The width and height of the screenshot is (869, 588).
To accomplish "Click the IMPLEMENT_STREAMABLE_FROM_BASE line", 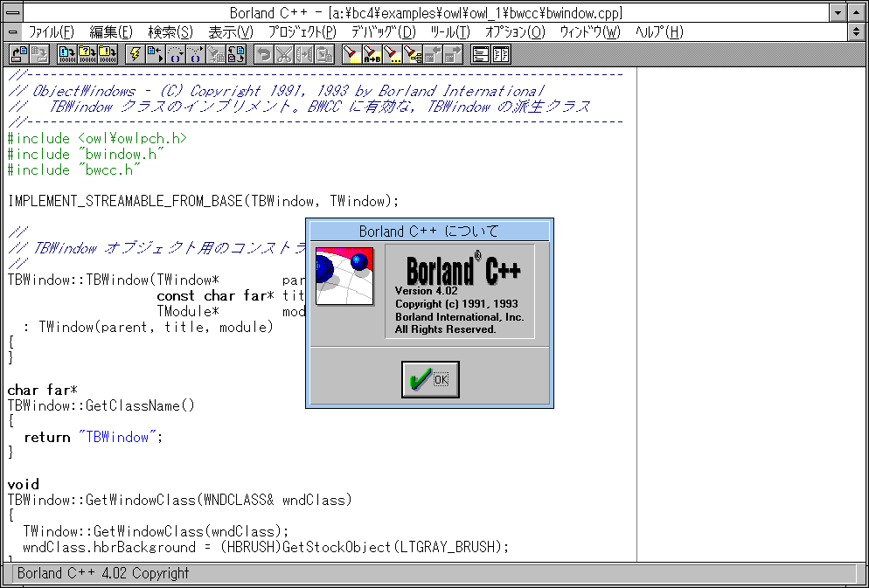I will point(204,201).
